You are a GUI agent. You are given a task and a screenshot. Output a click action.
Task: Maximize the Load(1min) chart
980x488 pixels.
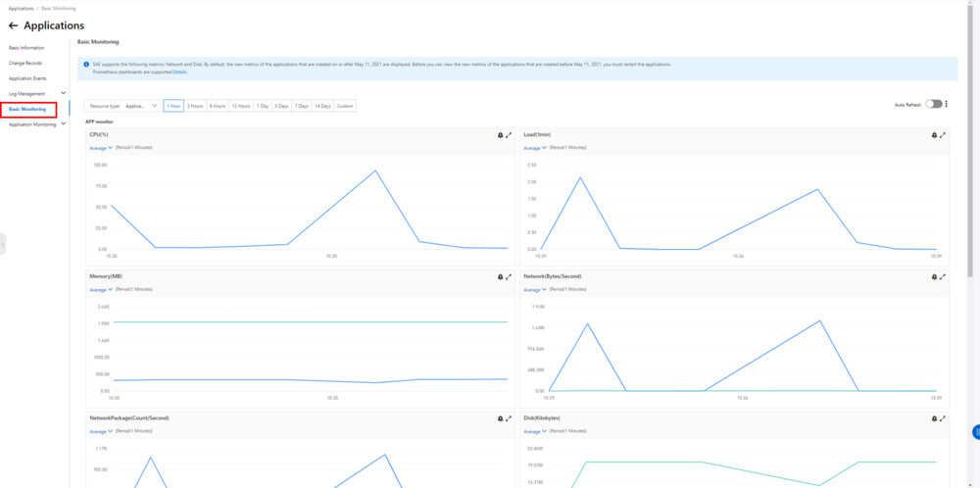943,135
